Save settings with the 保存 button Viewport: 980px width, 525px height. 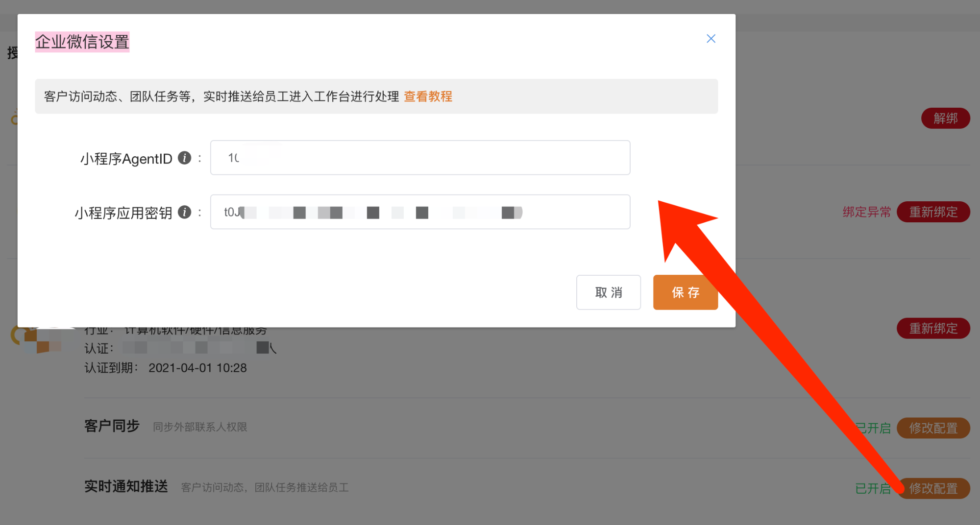click(685, 292)
